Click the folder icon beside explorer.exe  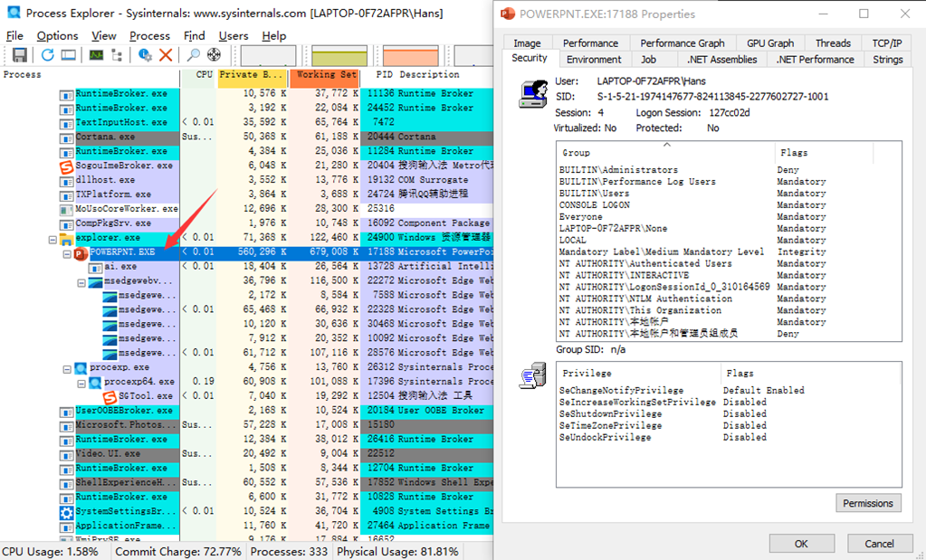(67, 239)
